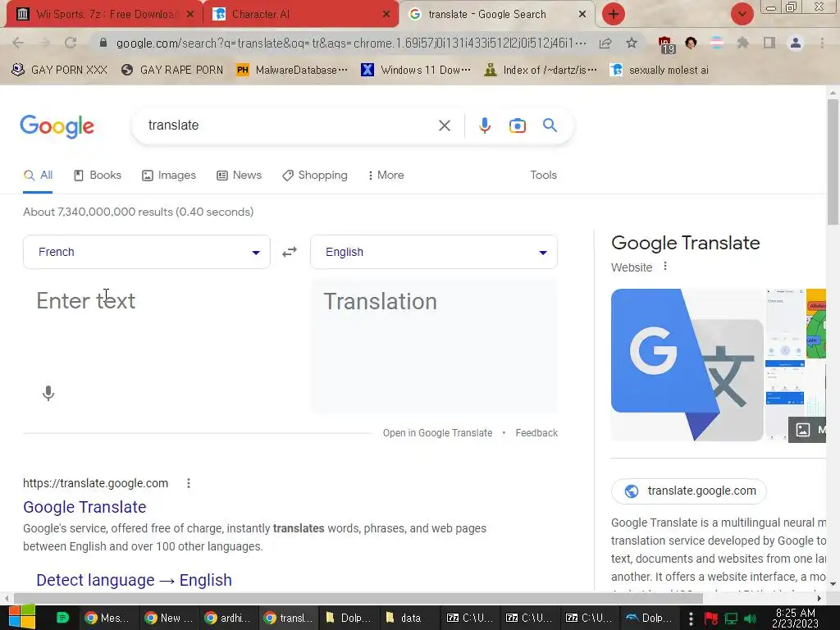The image size is (840, 630).
Task: Open the clock showing 8:25 AM
Action: click(795, 618)
